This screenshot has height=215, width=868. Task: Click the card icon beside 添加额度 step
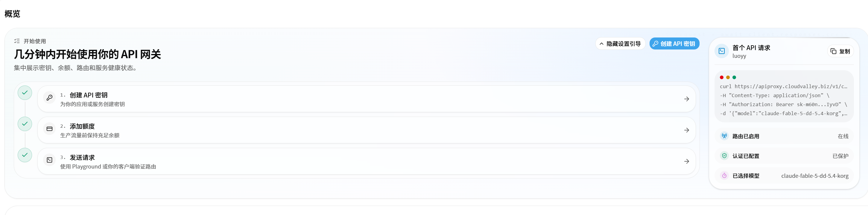[x=50, y=129]
